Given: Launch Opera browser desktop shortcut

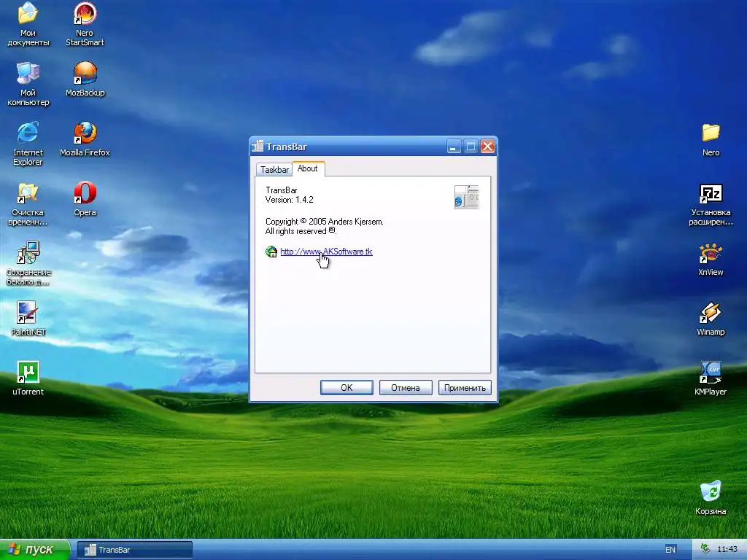Looking at the screenshot, I should pyautogui.click(x=85, y=199).
